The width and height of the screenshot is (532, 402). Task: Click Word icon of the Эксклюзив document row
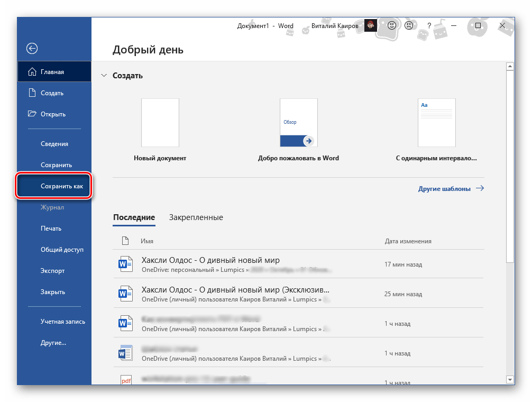point(125,294)
